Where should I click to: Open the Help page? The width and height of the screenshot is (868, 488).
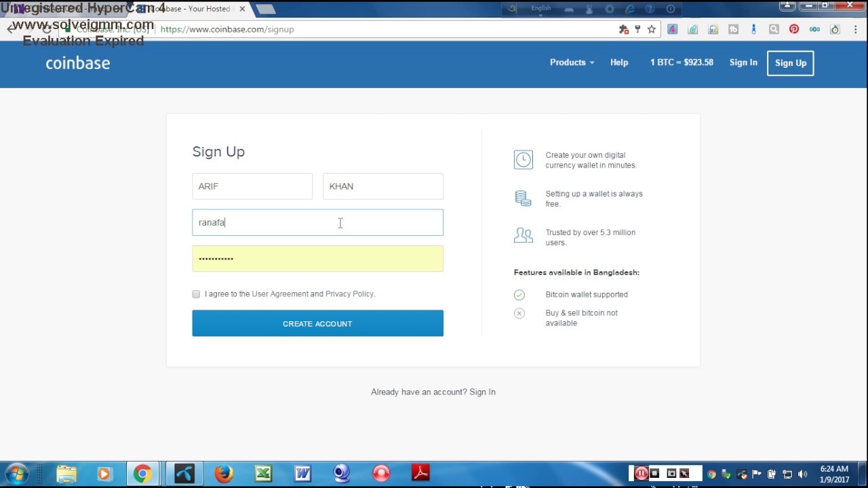[x=619, y=62]
